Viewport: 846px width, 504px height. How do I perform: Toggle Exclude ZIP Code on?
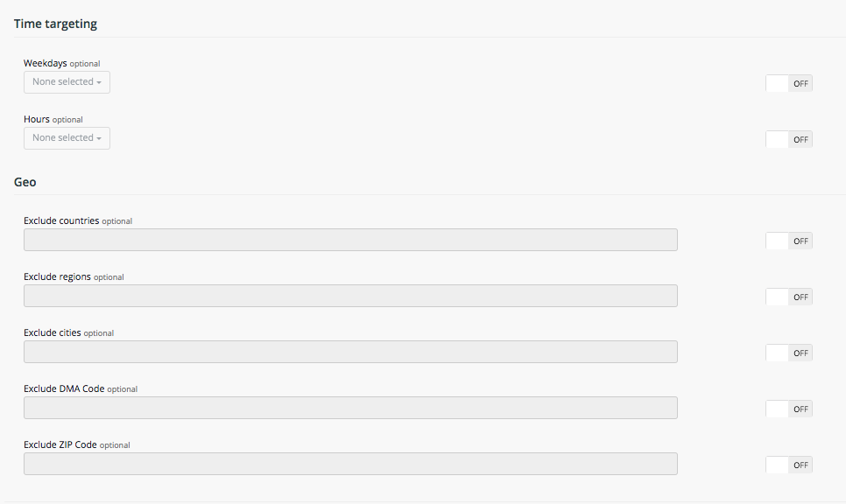tap(789, 465)
